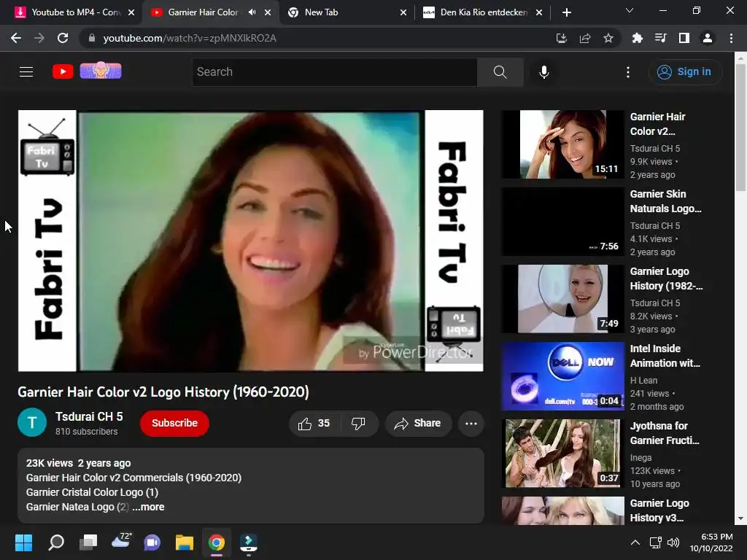Image resolution: width=747 pixels, height=560 pixels.
Task: Click the address bar URL
Action: (190, 38)
